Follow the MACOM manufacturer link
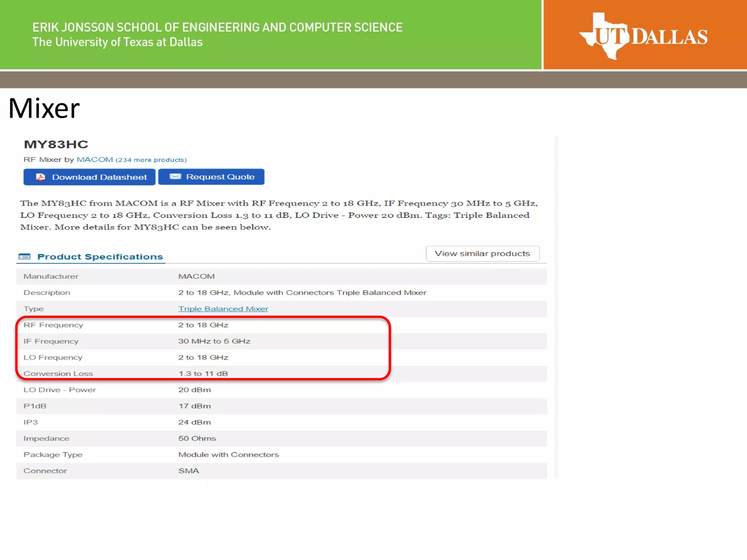The image size is (747, 560). (x=95, y=160)
